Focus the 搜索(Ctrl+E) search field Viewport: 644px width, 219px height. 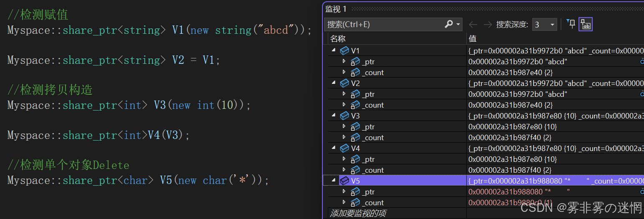384,24
